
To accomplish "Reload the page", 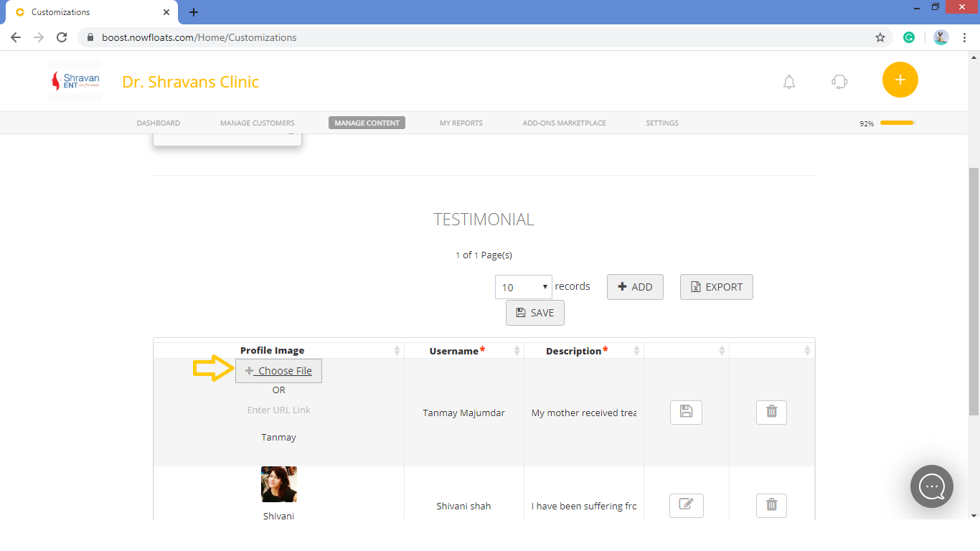I will (x=62, y=37).
